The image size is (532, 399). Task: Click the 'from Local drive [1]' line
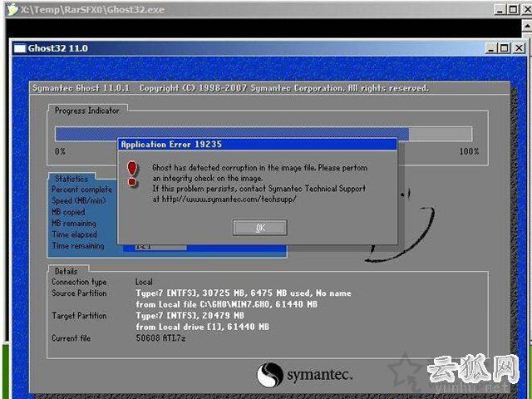(x=202, y=327)
